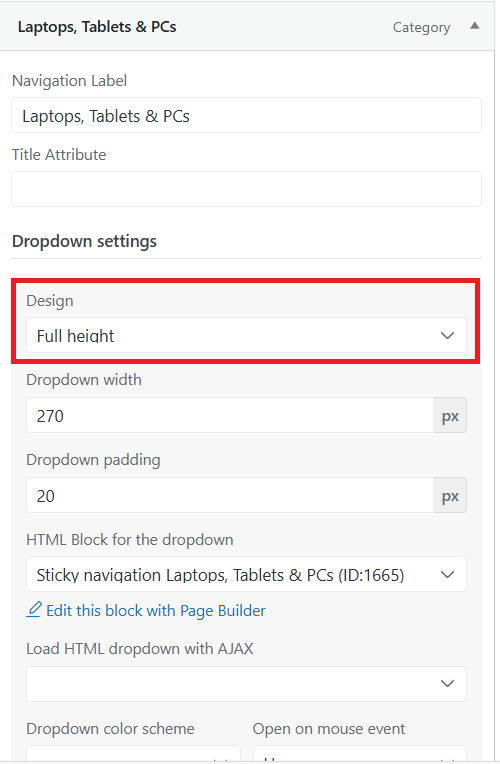This screenshot has height=764, width=500.
Task: Click into the Navigation Label text field
Action: coord(246,115)
